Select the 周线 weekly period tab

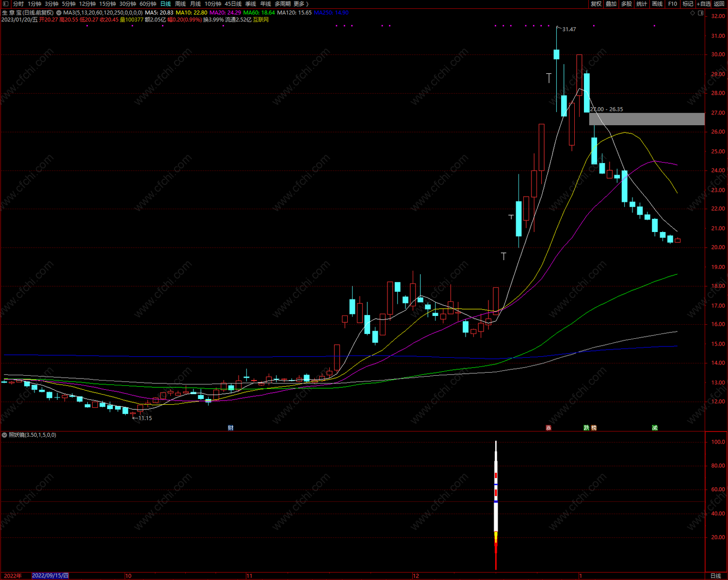point(180,4)
